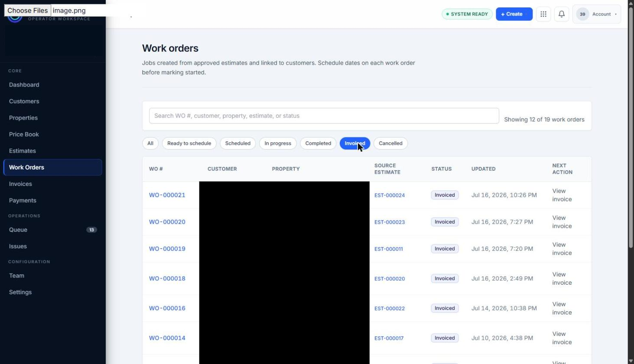Expand the Account dropdown arrow
The width and height of the screenshot is (634, 364).
pos(616,14)
